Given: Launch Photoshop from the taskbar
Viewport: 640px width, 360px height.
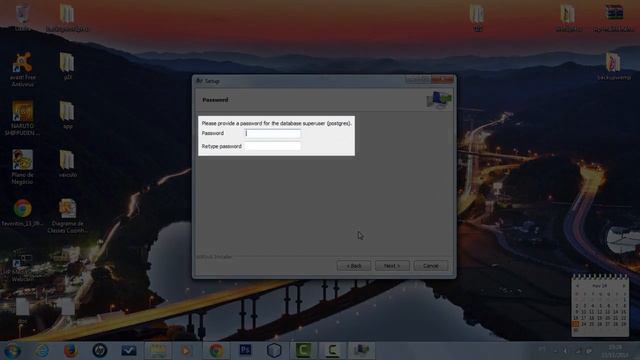Looking at the screenshot, I should (x=245, y=350).
